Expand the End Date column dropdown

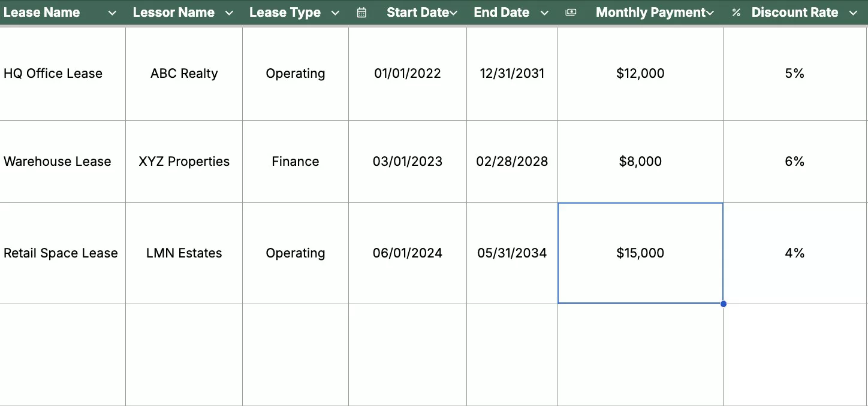click(544, 13)
